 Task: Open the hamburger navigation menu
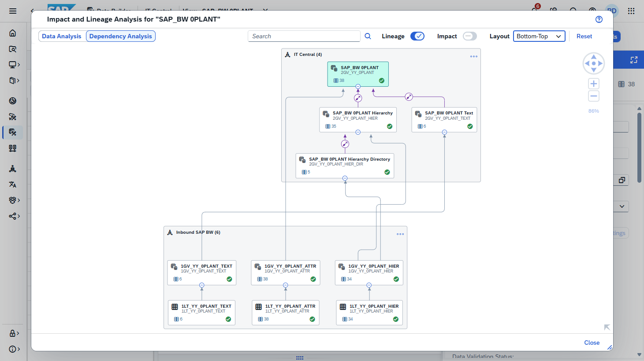click(13, 11)
